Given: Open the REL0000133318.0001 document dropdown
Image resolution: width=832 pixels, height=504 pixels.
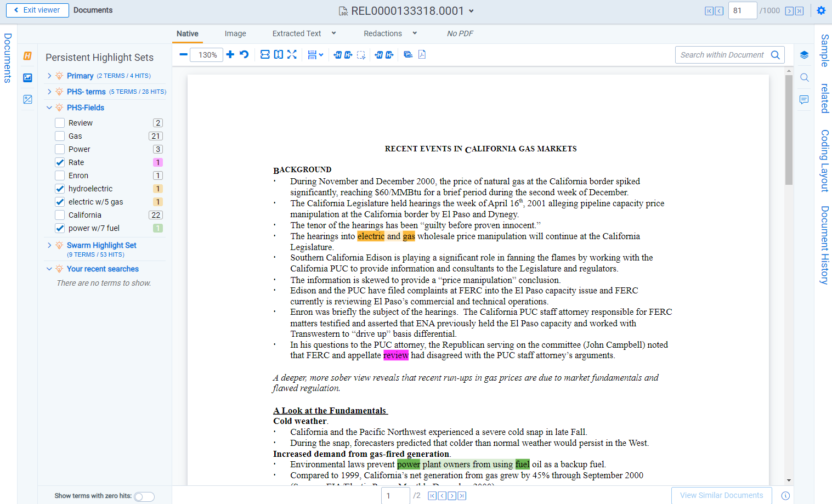Looking at the screenshot, I should (x=472, y=11).
